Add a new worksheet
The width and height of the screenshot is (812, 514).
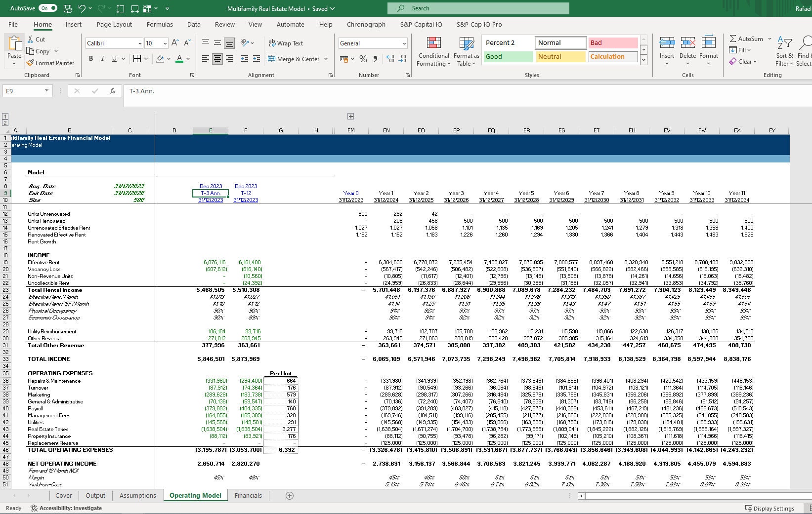click(290, 495)
